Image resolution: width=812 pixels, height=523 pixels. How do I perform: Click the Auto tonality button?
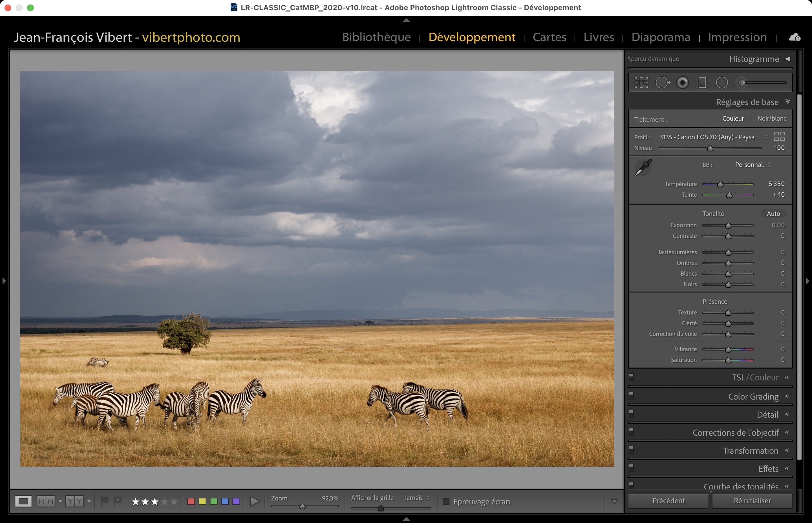pos(773,214)
